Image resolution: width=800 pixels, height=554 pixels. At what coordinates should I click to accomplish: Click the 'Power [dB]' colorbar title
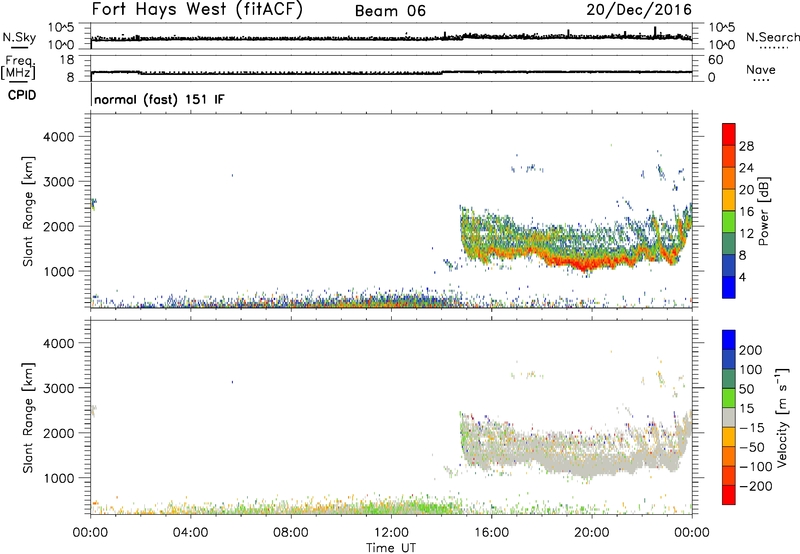(x=763, y=211)
